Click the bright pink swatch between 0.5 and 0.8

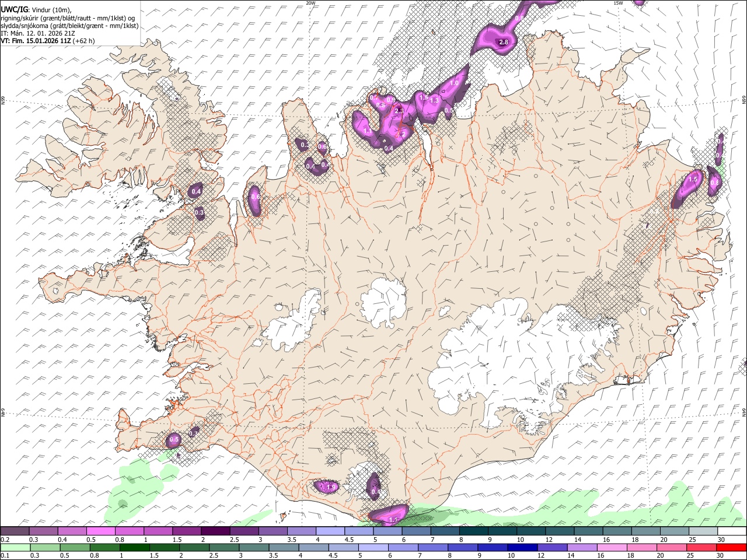point(100,531)
